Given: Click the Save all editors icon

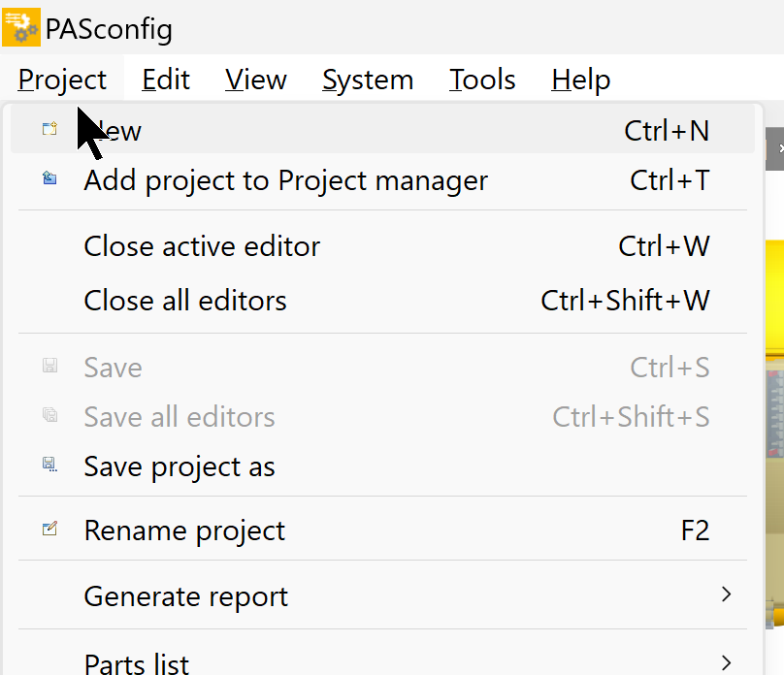Looking at the screenshot, I should click(49, 415).
